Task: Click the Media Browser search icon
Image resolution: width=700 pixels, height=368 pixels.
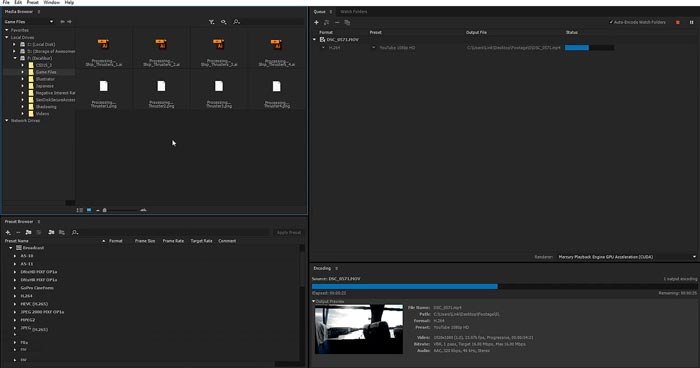Action: [237, 21]
